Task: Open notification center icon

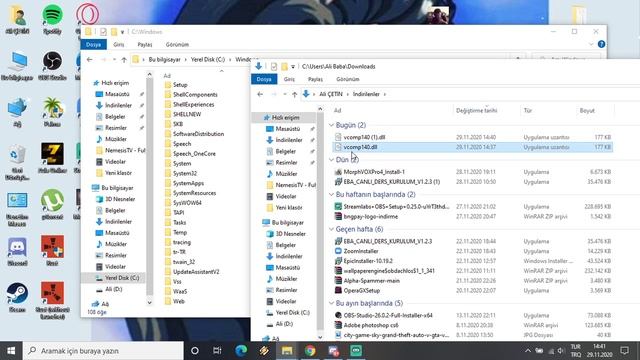Action: tap(624, 351)
